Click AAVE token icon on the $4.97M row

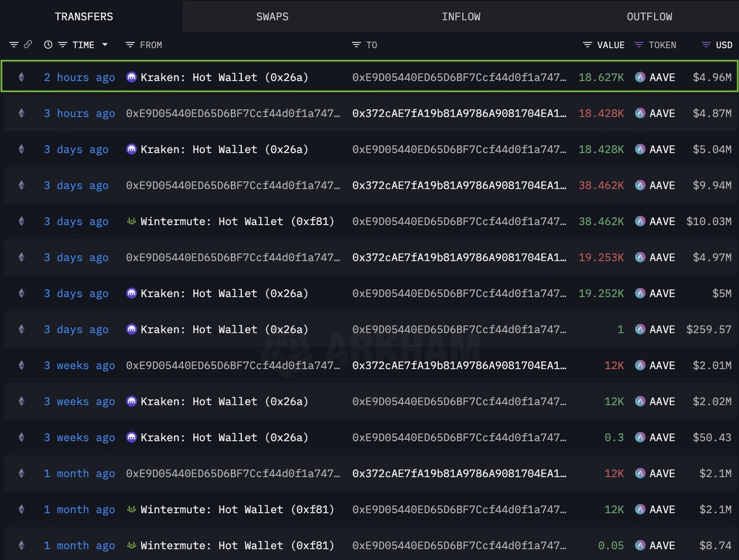[640, 257]
